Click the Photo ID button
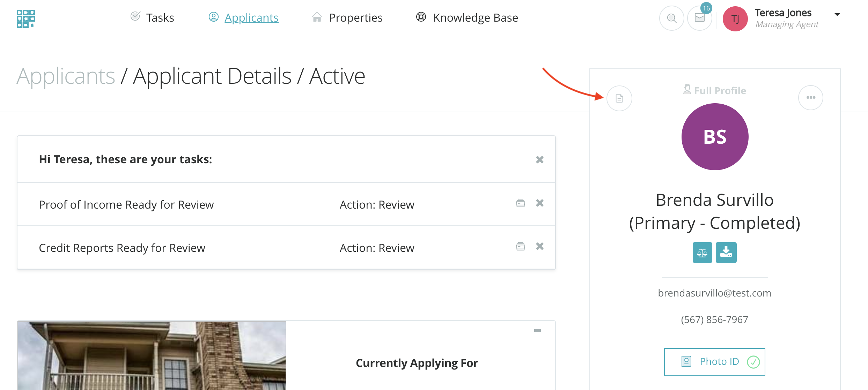Screen dimensions: 868x390 [714, 362]
